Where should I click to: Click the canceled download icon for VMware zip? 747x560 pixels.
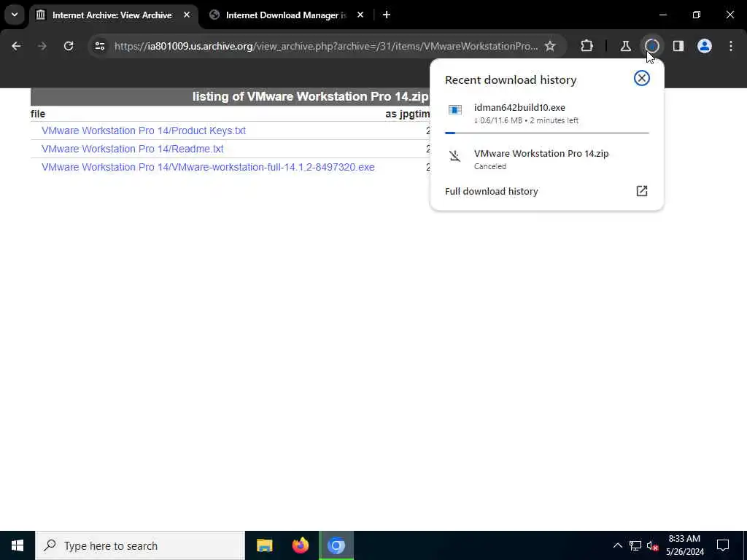[x=455, y=156]
